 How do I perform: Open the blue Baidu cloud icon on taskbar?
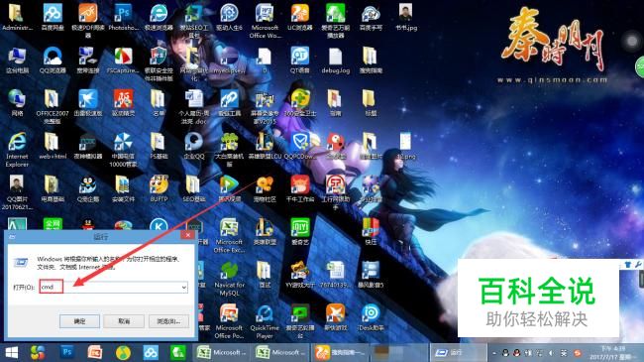(151, 352)
